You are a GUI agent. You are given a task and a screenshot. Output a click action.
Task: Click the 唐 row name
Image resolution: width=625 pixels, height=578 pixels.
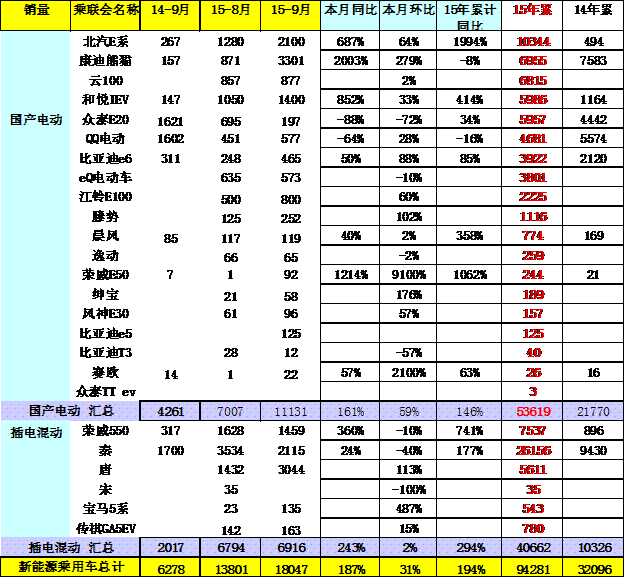[x=105, y=470]
